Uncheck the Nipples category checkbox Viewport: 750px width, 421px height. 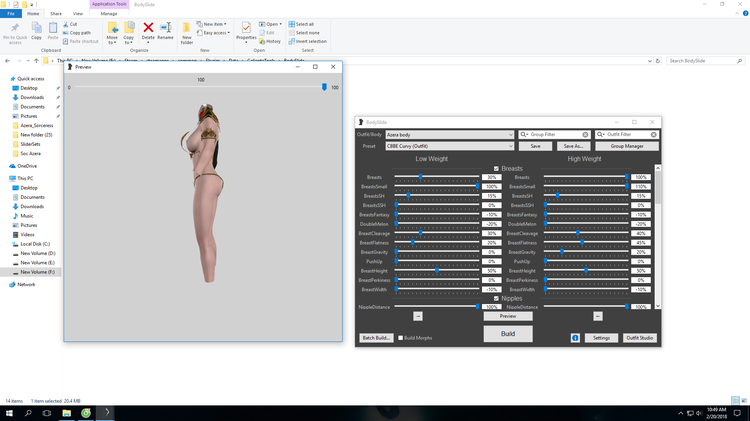tap(496, 299)
